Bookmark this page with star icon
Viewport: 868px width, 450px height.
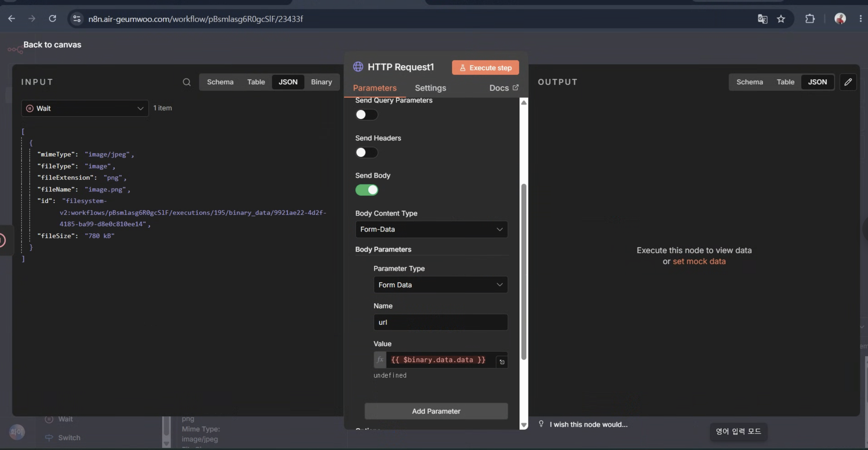(781, 19)
